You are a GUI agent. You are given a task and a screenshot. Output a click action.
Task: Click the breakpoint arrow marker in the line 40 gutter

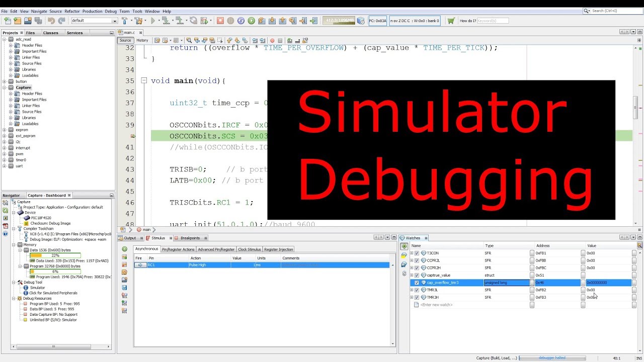[133, 136]
